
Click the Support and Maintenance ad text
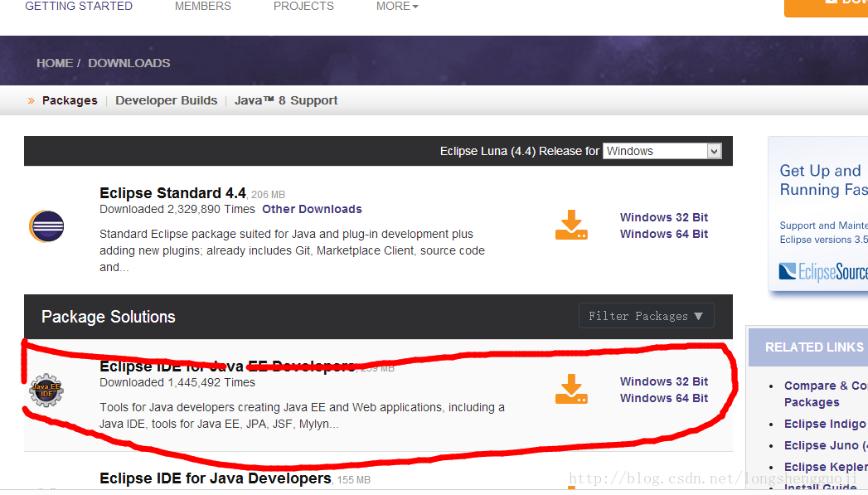click(824, 232)
